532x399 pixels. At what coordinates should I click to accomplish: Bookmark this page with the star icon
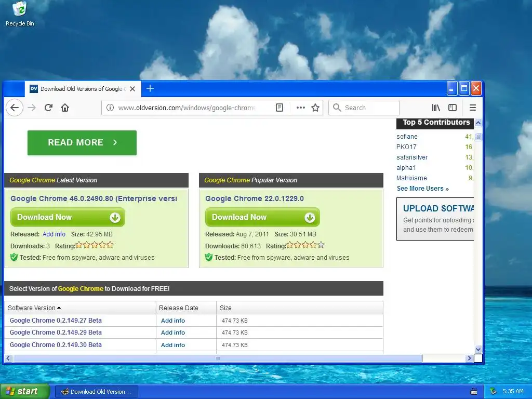tap(315, 108)
